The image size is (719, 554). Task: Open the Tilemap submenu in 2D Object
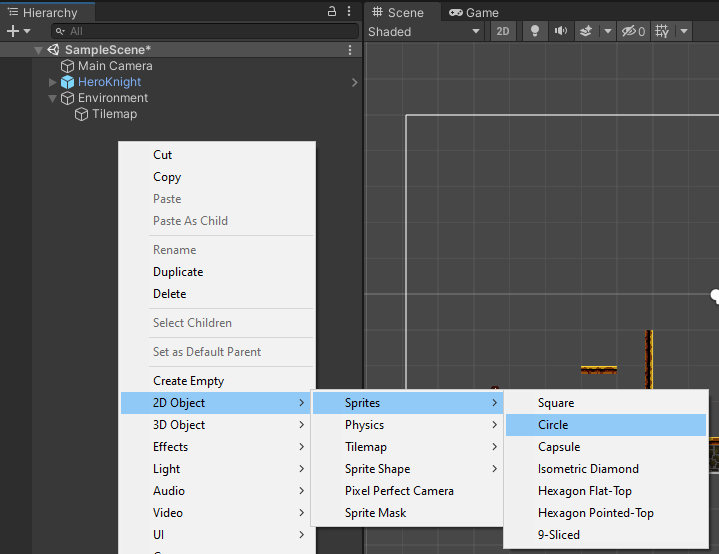tap(408, 447)
